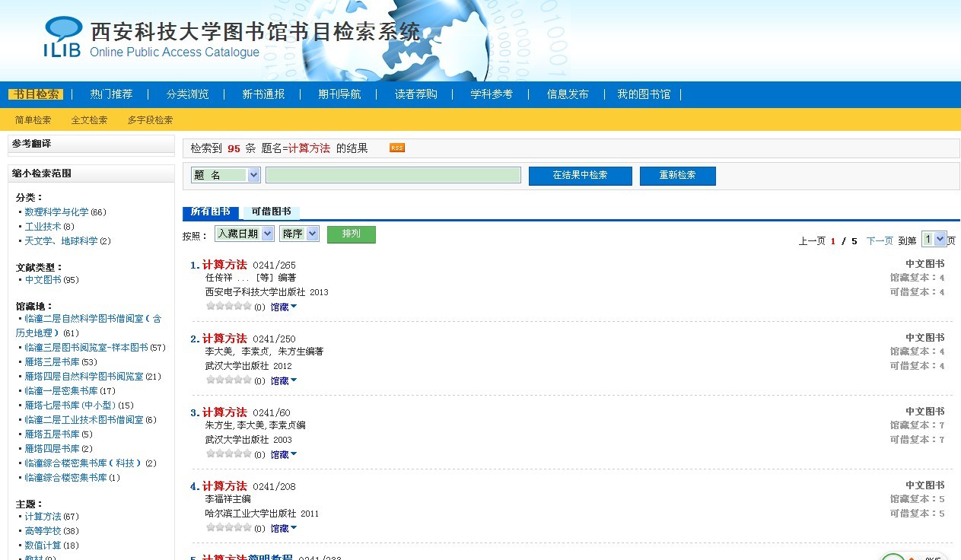Open the RSS feed icon
Image resolution: width=961 pixels, height=560 pixels.
pyautogui.click(x=397, y=148)
